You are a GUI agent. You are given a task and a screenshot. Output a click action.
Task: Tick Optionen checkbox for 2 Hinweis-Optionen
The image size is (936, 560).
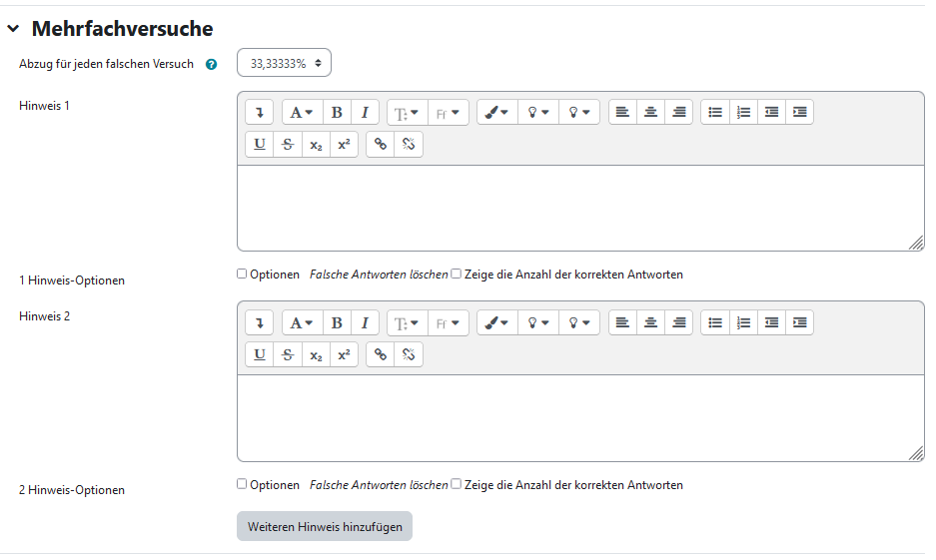[x=242, y=484]
